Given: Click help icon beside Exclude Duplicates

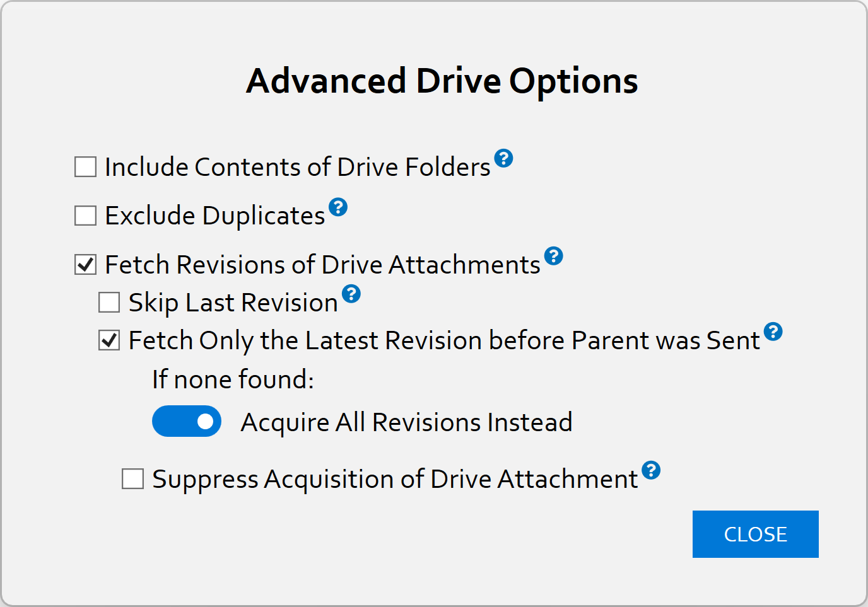Looking at the screenshot, I should tap(338, 207).
